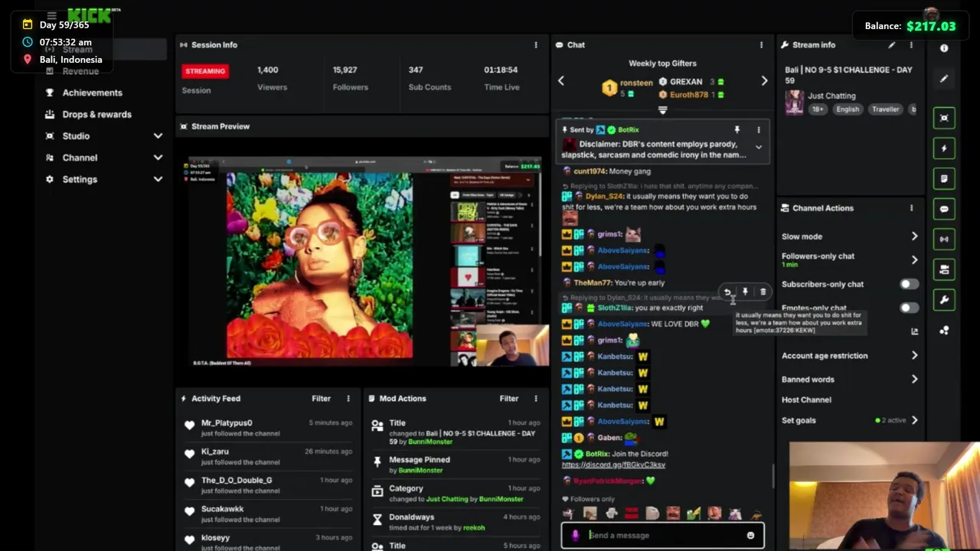Click in the Send a message field
This screenshot has width=980, height=551.
tap(662, 536)
